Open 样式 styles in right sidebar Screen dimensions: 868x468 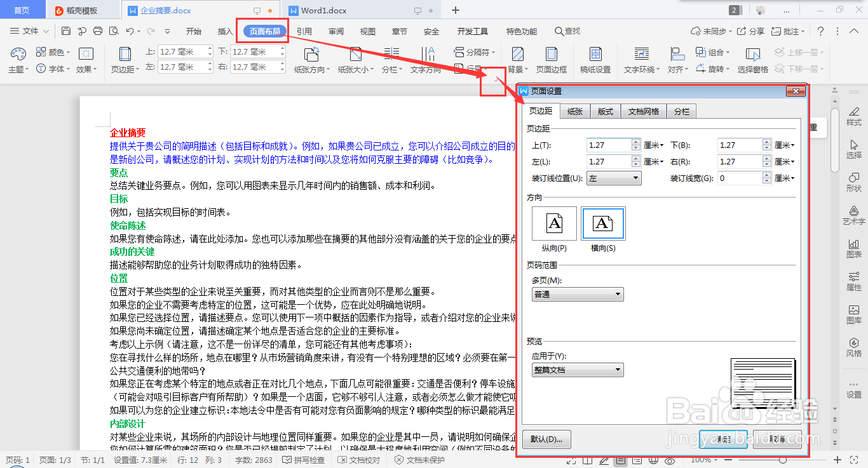click(x=854, y=115)
